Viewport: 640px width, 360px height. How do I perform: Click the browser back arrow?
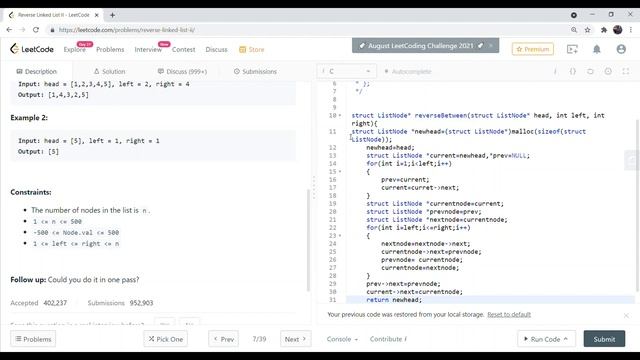[x=9, y=30]
